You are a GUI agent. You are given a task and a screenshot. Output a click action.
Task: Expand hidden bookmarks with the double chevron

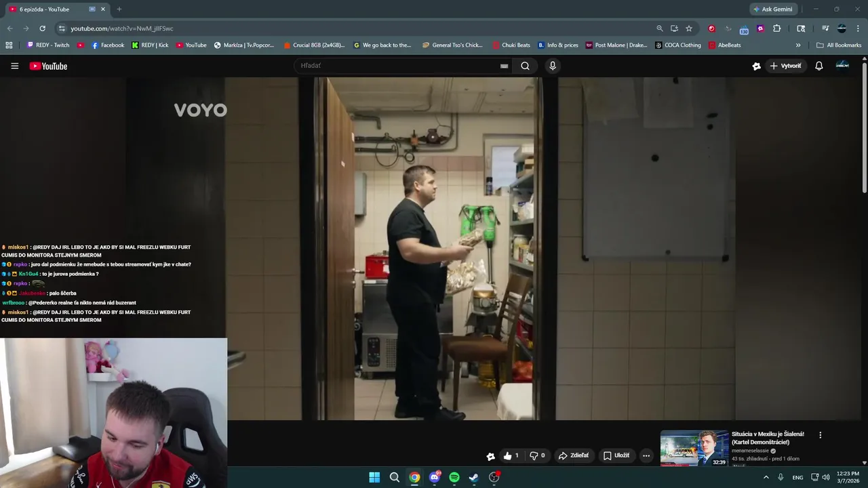[x=798, y=45]
